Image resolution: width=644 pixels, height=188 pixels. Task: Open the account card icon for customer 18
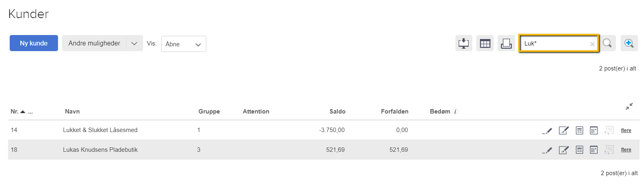(x=594, y=150)
